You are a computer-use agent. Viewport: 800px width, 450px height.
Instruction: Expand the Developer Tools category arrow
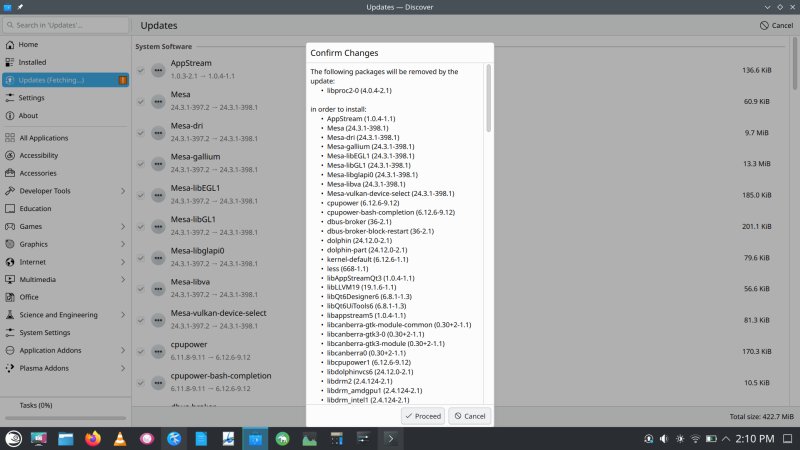pyautogui.click(x=122, y=191)
